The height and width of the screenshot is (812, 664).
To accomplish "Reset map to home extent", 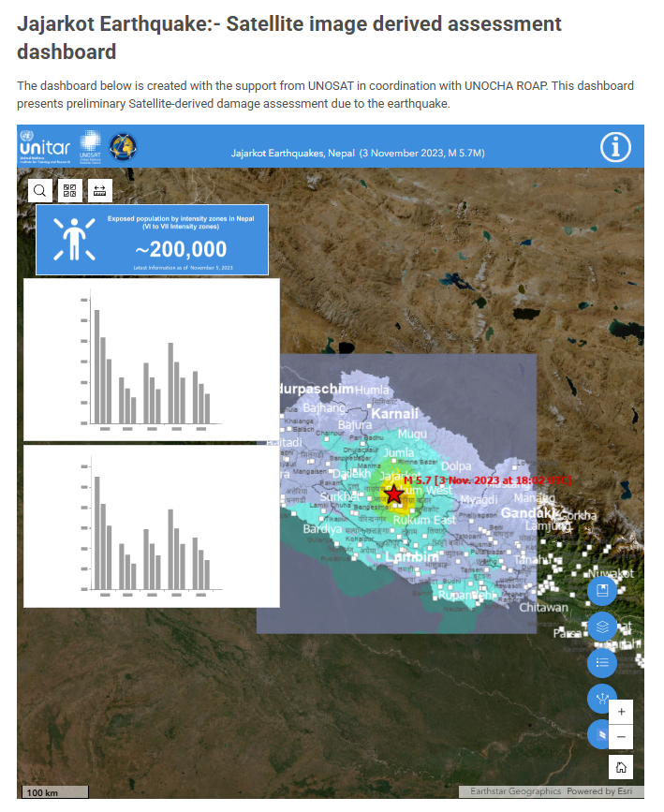I will (x=621, y=767).
